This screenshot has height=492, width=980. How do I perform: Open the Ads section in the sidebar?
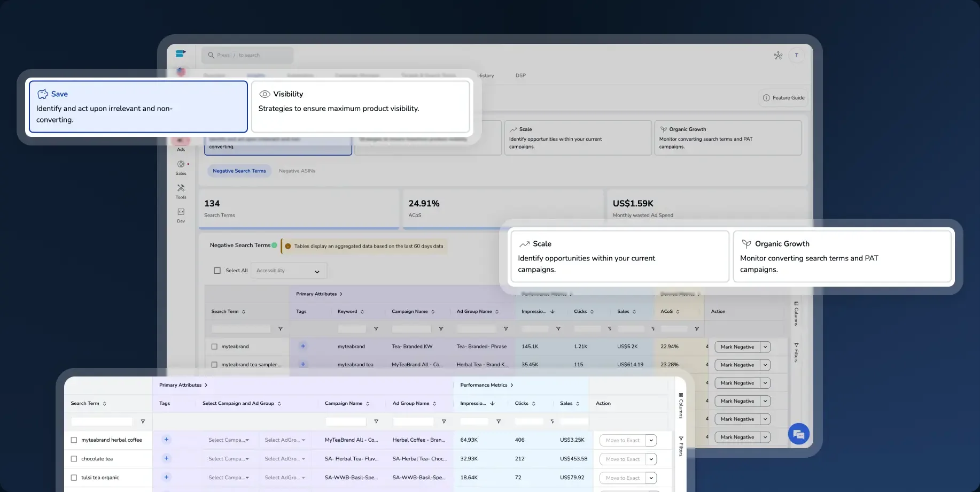click(181, 145)
